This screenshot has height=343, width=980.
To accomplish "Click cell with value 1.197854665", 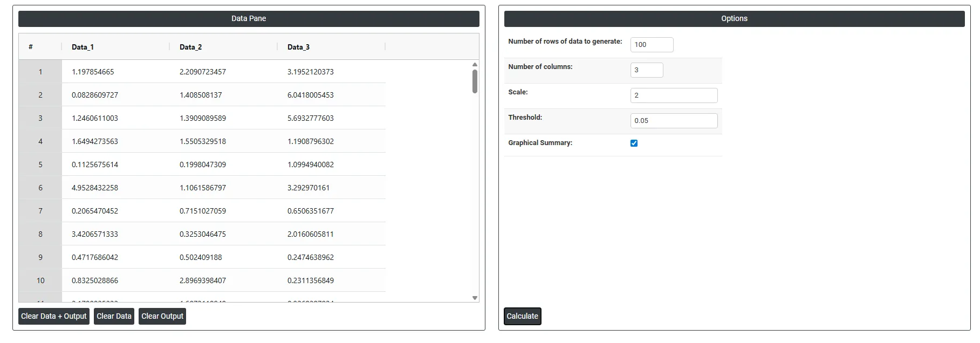I will 116,72.
